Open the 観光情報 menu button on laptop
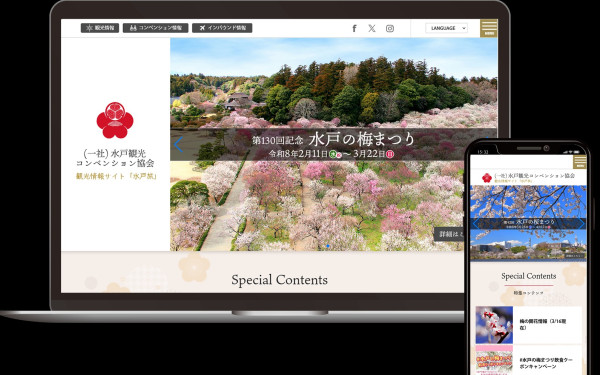 [x=100, y=28]
